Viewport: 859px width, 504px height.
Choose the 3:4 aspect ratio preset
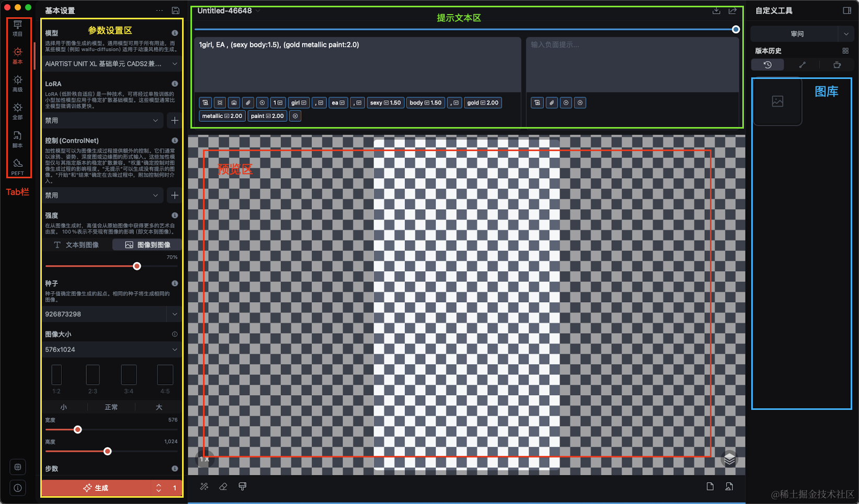pos(129,379)
